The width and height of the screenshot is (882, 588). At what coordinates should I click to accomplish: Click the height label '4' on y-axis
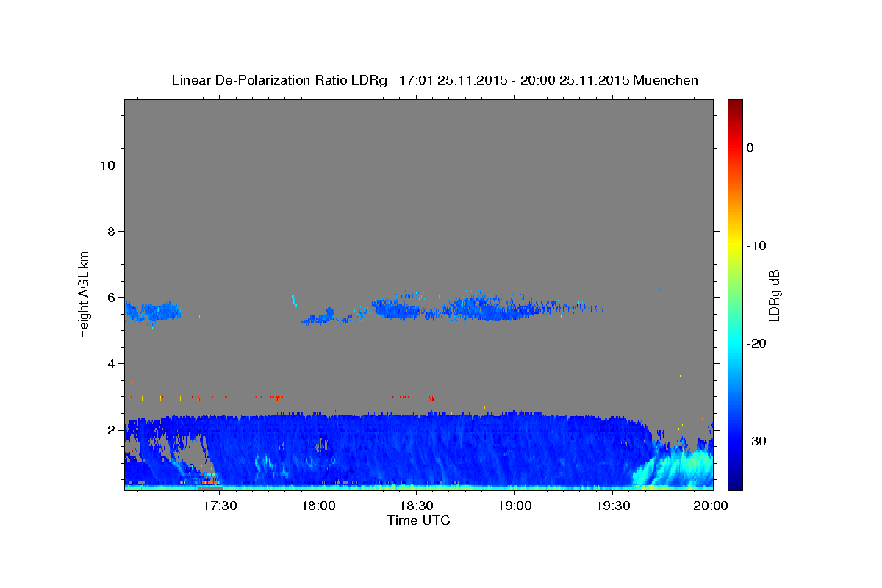tap(112, 363)
